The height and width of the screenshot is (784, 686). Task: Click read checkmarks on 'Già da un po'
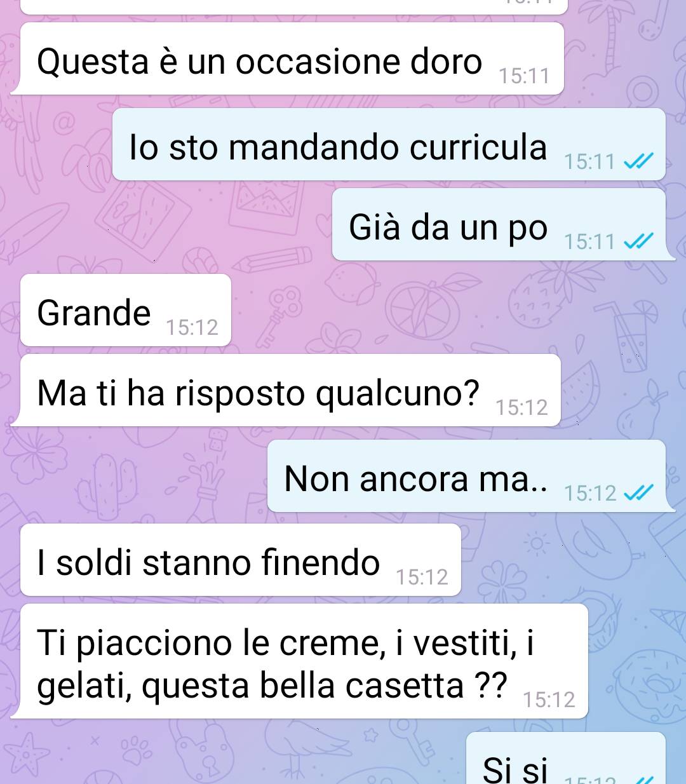638,241
